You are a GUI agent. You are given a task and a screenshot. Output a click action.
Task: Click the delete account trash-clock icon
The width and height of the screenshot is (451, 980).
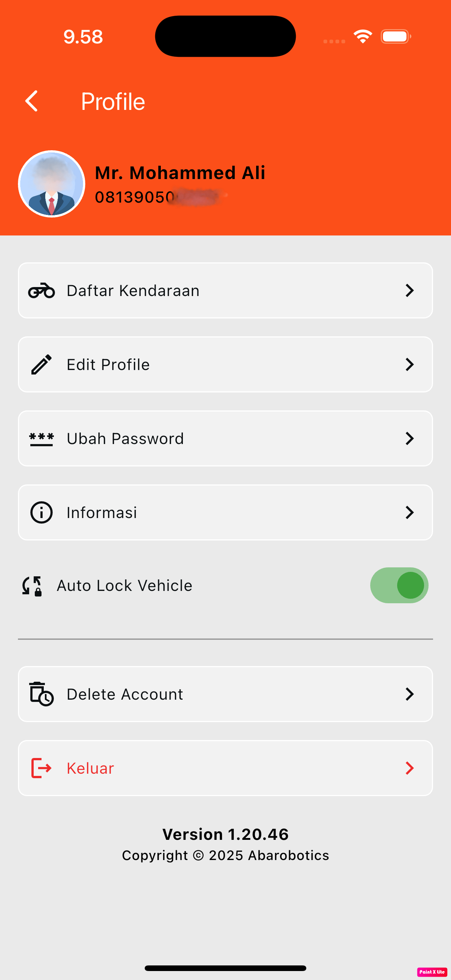coord(42,694)
